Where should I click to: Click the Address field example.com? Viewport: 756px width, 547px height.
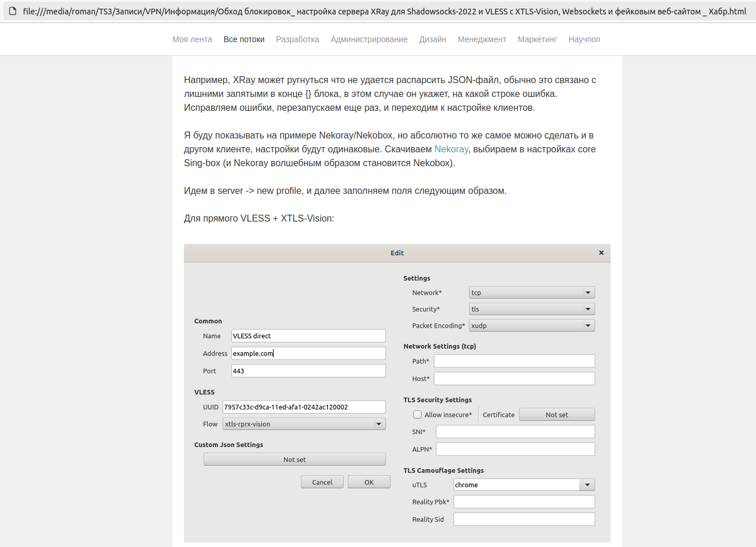pyautogui.click(x=309, y=353)
